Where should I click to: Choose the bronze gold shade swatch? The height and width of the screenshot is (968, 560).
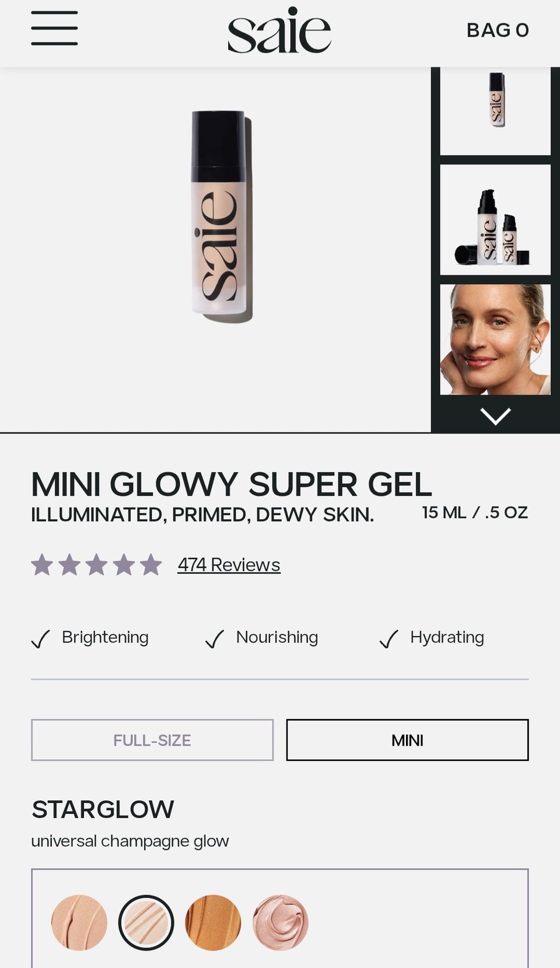(213, 922)
